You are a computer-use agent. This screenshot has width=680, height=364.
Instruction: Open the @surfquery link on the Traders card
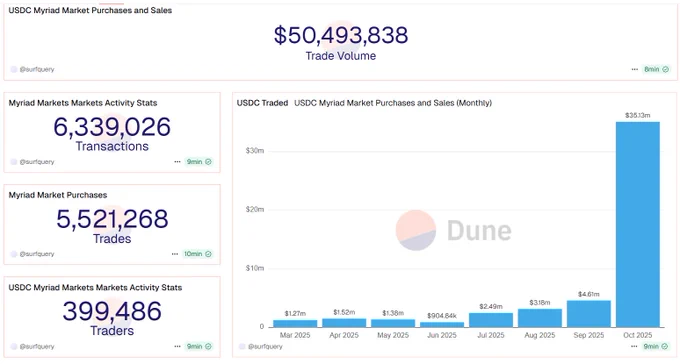tap(37, 347)
